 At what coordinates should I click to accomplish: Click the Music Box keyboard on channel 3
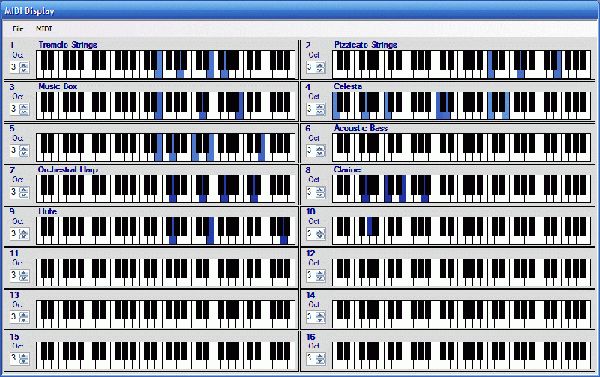(166, 106)
